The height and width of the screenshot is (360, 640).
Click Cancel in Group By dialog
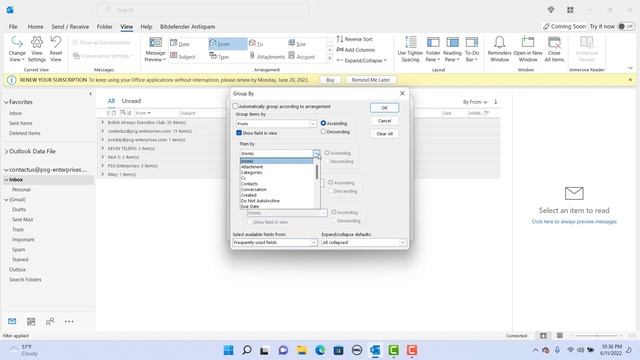(x=384, y=121)
